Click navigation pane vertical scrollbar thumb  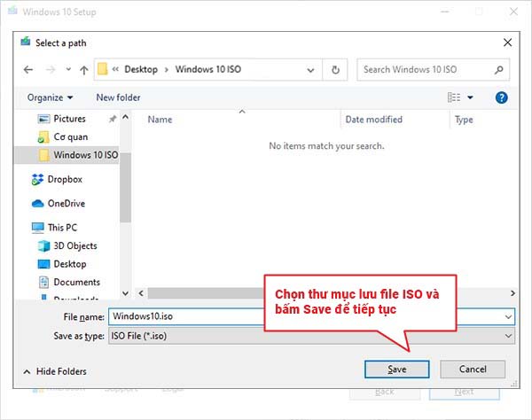pos(125,188)
